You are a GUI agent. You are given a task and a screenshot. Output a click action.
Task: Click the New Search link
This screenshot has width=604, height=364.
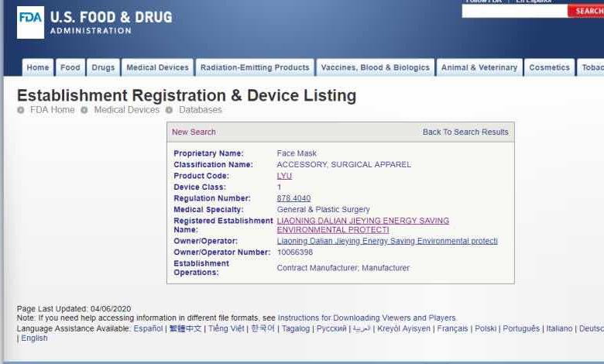click(194, 132)
